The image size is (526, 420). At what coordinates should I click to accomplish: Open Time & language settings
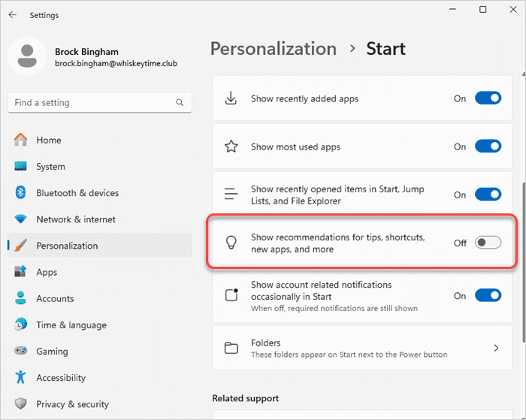pyautogui.click(x=100, y=325)
